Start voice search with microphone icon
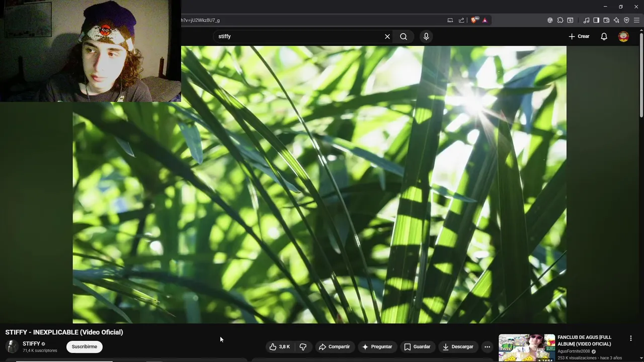The image size is (644, 362). tap(426, 36)
